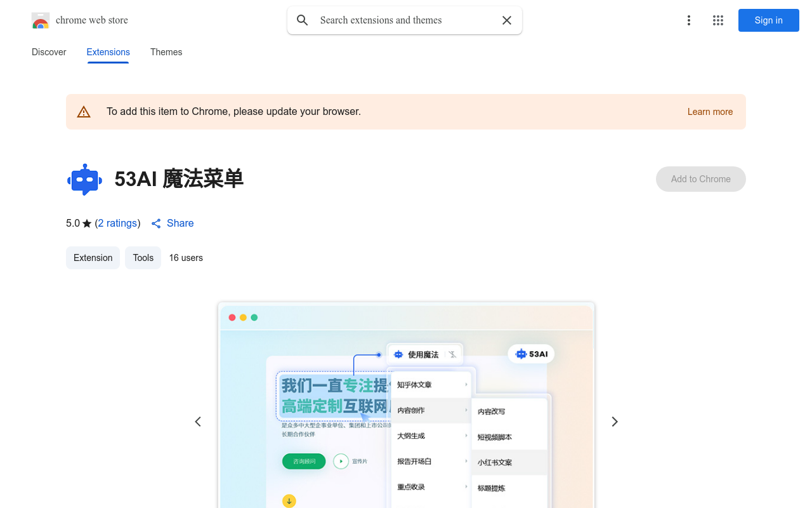This screenshot has height=508, width=812.
Task: Click the warning triangle icon
Action: click(84, 112)
